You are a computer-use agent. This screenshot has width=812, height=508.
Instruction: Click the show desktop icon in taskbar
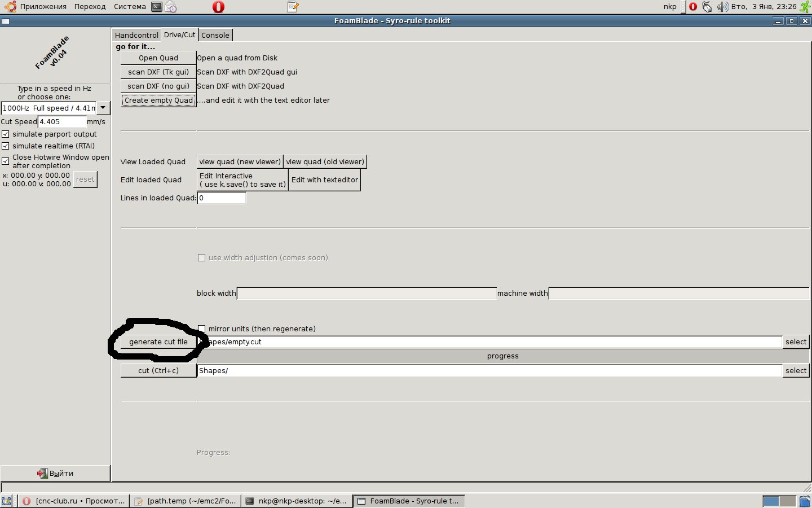[7, 501]
